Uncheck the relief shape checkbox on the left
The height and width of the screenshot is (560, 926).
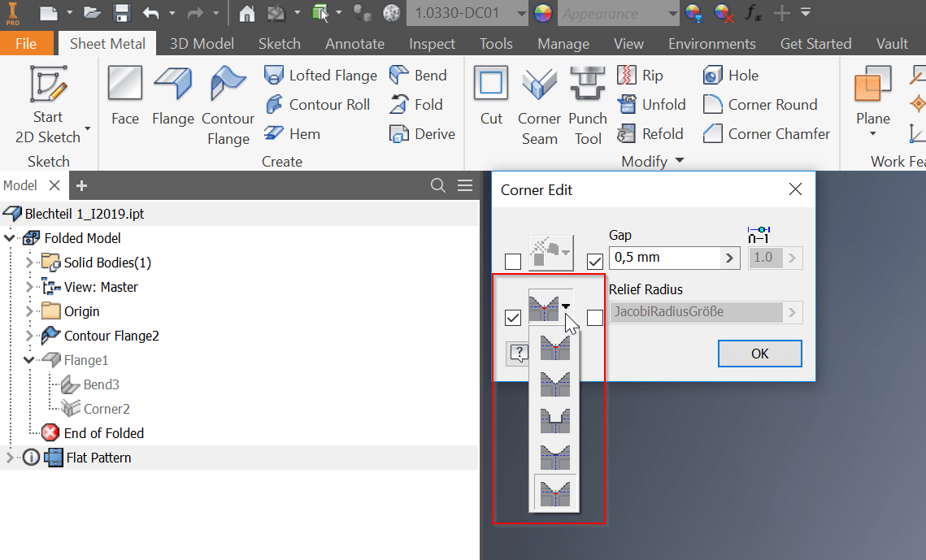pyautogui.click(x=513, y=317)
